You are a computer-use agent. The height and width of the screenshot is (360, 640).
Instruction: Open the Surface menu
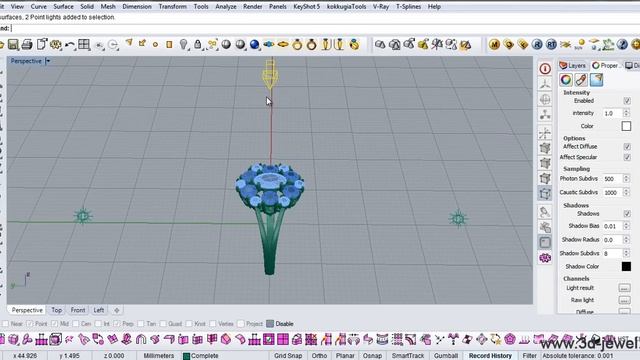(63, 7)
